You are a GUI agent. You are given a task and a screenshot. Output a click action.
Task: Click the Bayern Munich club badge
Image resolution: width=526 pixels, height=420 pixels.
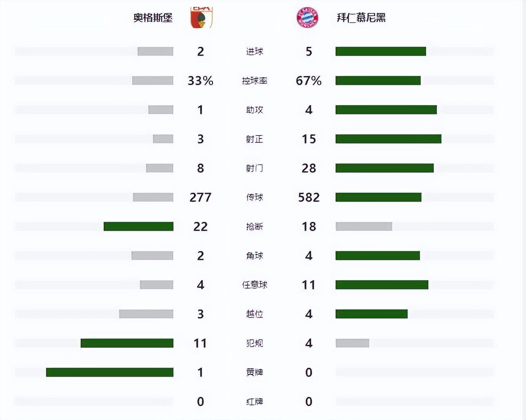point(307,17)
